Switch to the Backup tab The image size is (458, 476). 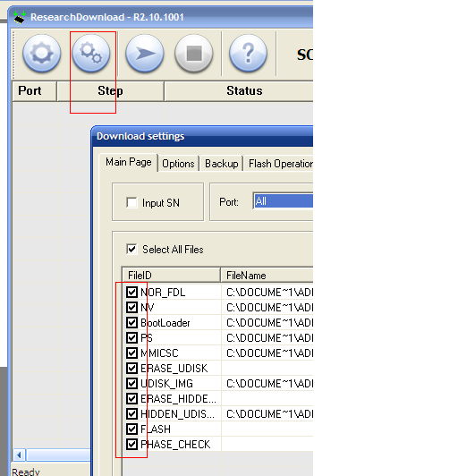[221, 164]
